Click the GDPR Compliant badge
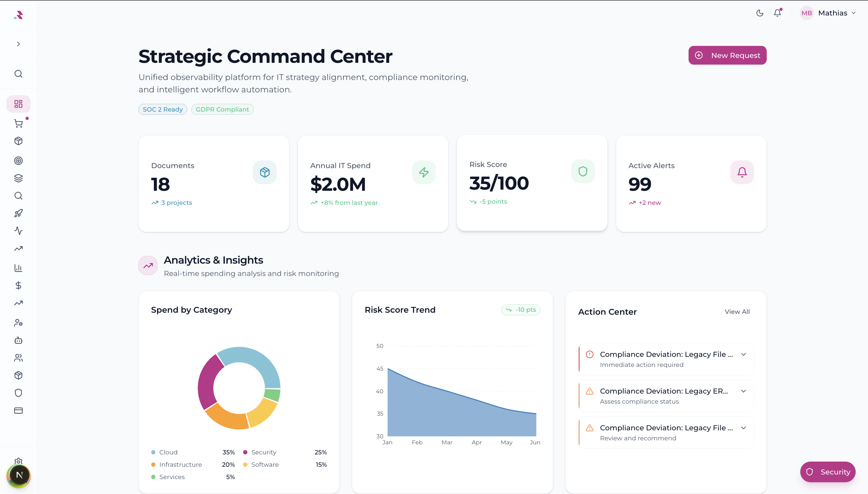This screenshot has height=494, width=868. point(222,109)
